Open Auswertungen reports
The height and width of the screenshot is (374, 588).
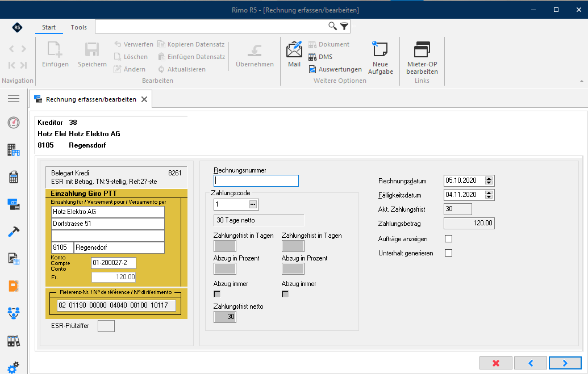pyautogui.click(x=335, y=69)
